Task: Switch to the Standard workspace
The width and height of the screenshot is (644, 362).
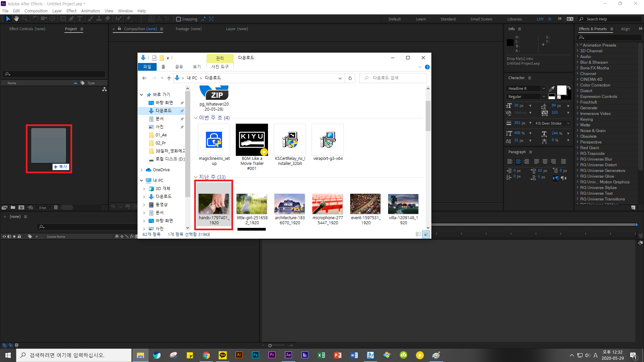Action: 448,19
